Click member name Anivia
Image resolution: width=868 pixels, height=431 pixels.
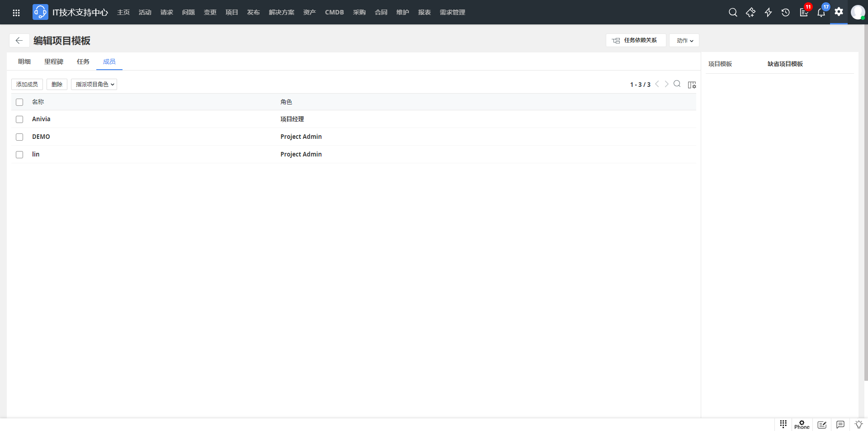(41, 119)
